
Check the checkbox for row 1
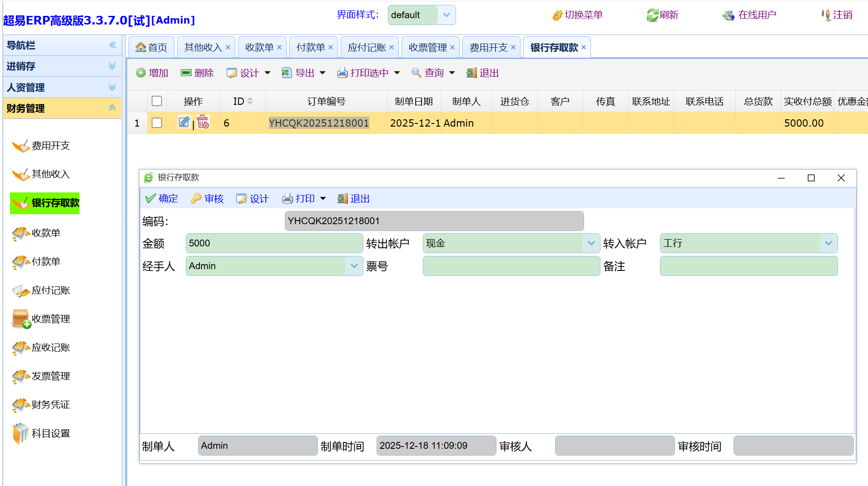157,123
